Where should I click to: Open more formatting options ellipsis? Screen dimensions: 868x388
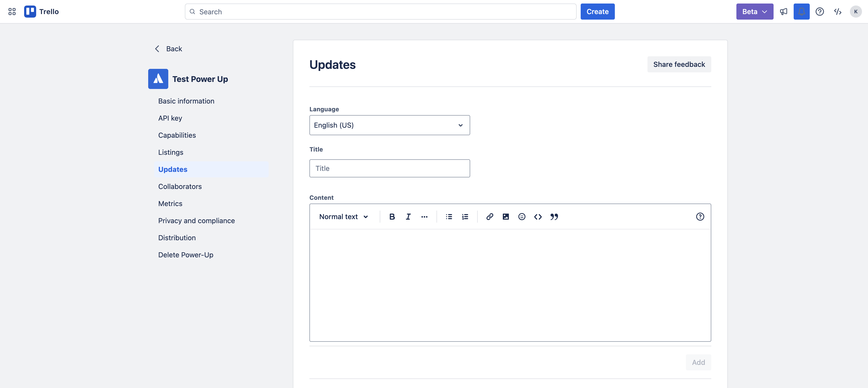(x=424, y=217)
